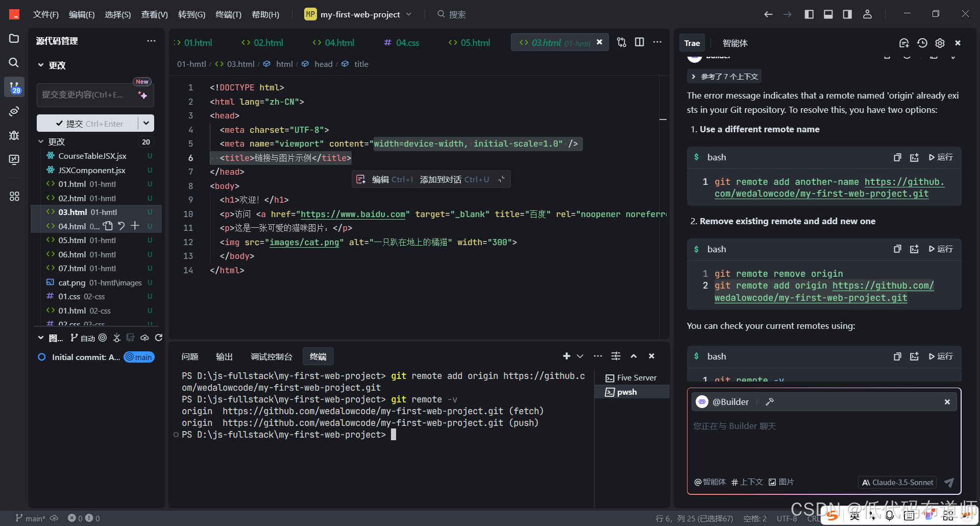
Task: Open the Run and Debug bug icon
Action: 14,135
